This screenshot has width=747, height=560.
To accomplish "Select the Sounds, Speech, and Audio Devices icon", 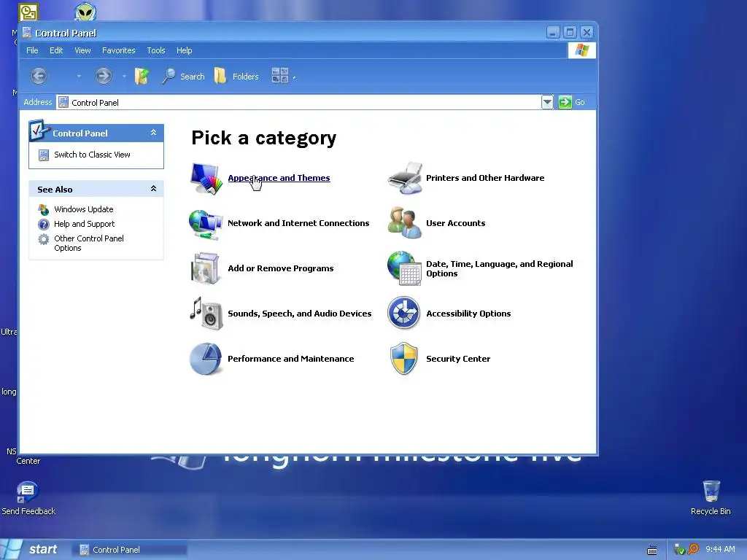I will coord(206,314).
